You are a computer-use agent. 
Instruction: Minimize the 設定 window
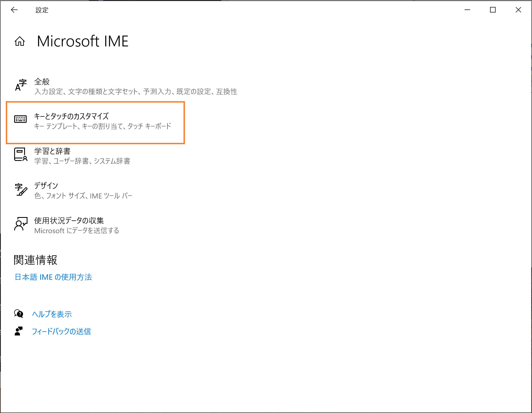pos(467,10)
